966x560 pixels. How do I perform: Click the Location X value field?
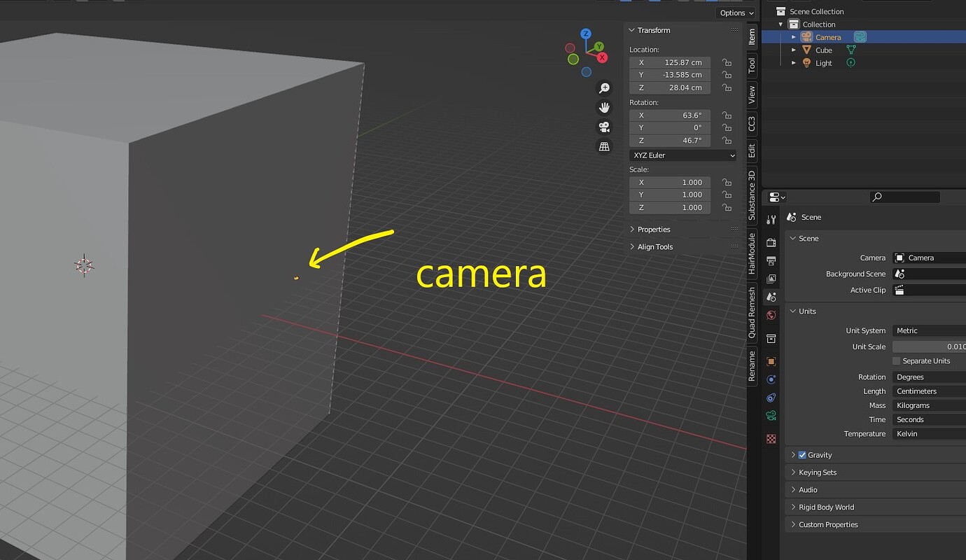coord(670,62)
